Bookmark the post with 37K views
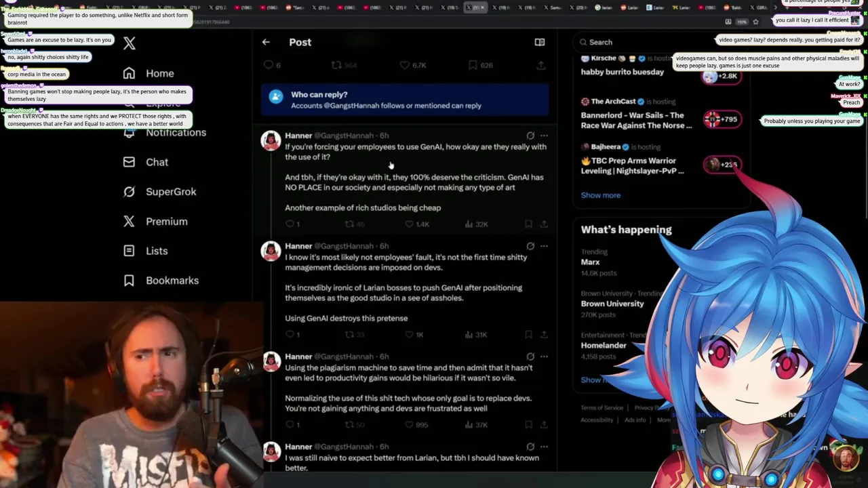 pyautogui.click(x=528, y=425)
